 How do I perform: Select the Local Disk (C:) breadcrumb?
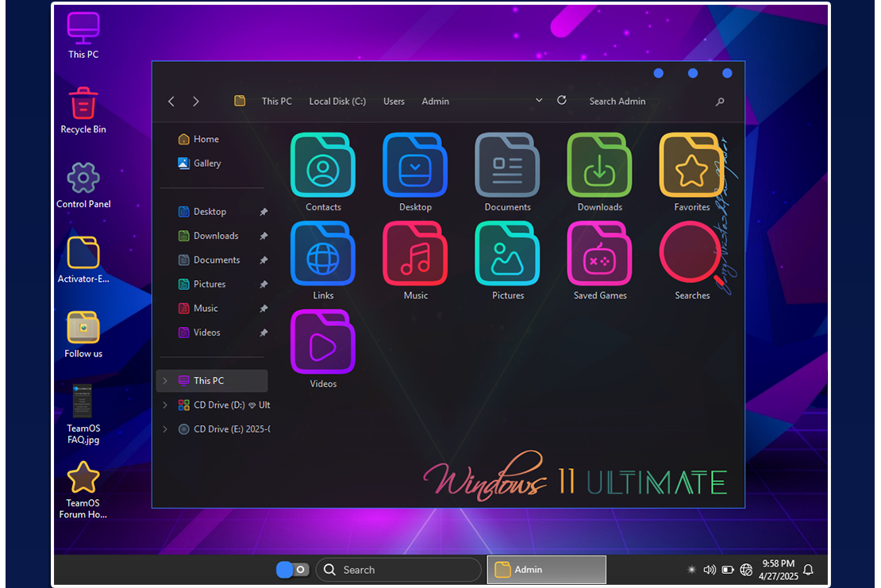(x=337, y=102)
